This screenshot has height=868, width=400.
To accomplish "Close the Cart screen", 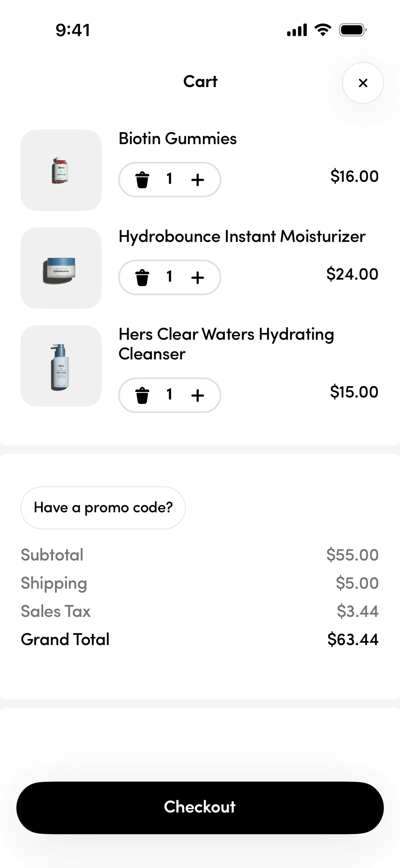I will pyautogui.click(x=363, y=83).
